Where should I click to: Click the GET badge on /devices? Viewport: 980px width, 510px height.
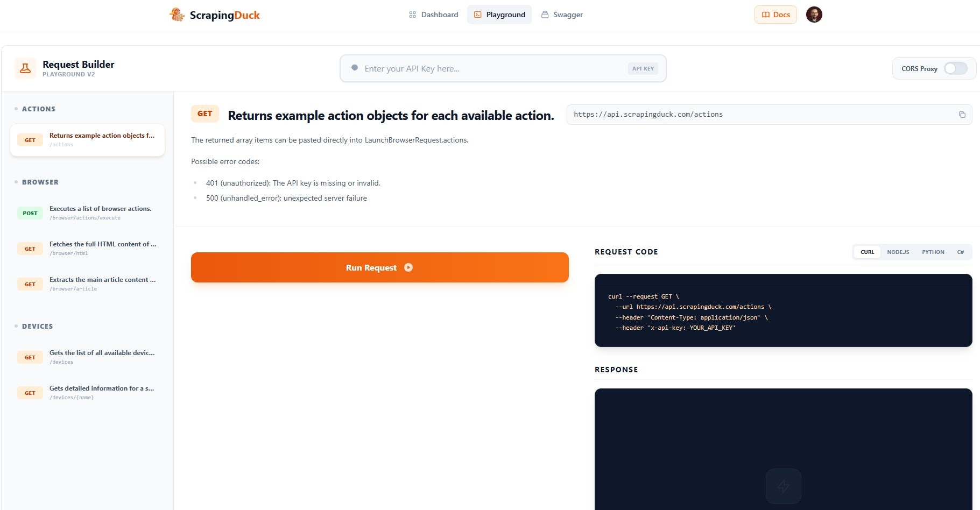[x=30, y=357]
